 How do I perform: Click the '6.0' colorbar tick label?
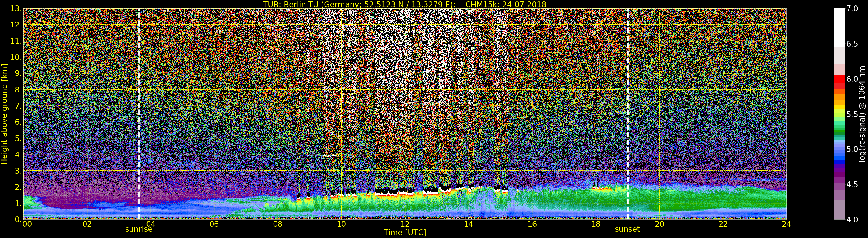pos(852,79)
